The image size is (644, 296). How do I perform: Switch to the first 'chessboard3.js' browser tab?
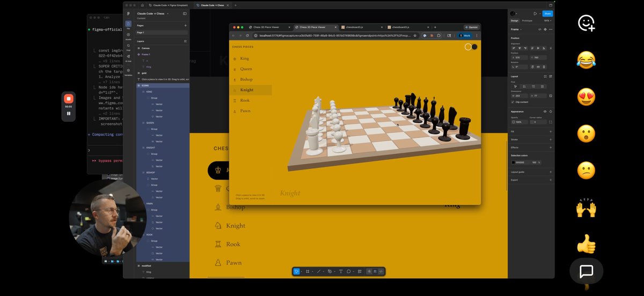pos(362,27)
